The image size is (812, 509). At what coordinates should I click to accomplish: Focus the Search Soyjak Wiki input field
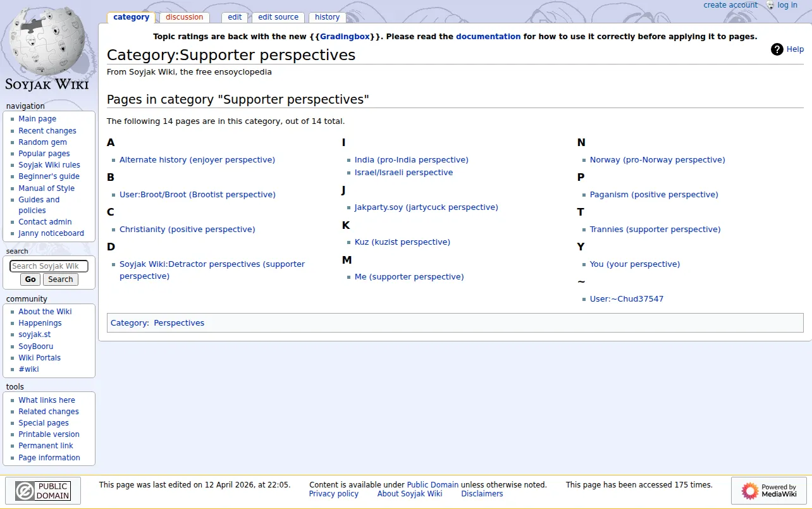pos(49,266)
